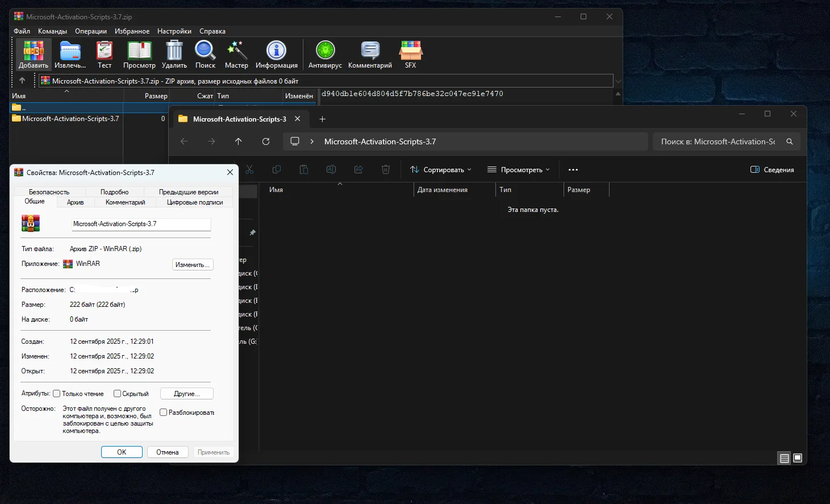Enable the Read-only (Только чтение) checkbox
Viewport: 830px width, 504px height.
click(x=57, y=394)
